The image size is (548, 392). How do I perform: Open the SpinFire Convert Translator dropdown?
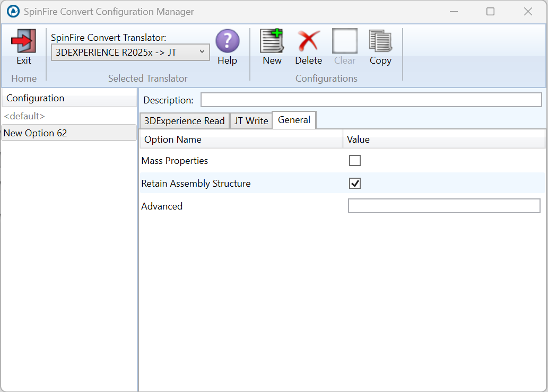[131, 53]
